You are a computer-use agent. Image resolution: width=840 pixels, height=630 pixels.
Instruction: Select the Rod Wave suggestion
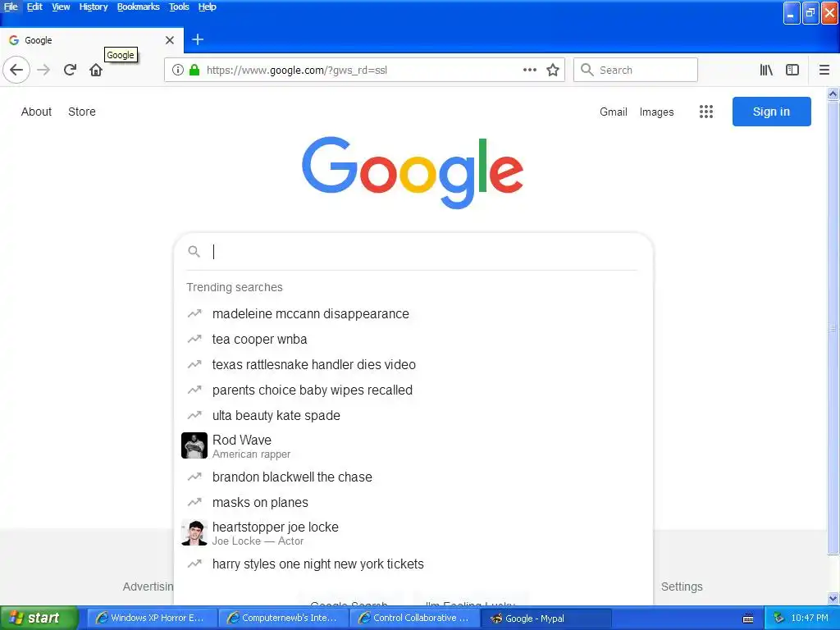(413, 445)
